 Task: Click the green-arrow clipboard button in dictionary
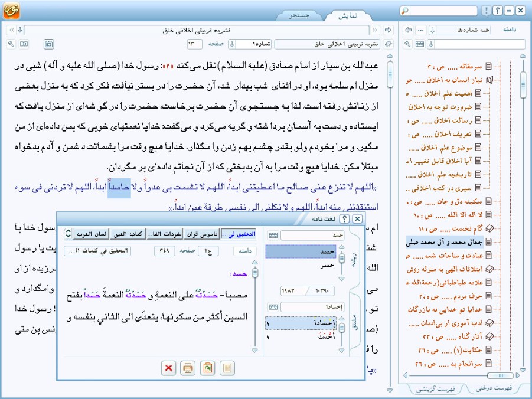point(208,368)
